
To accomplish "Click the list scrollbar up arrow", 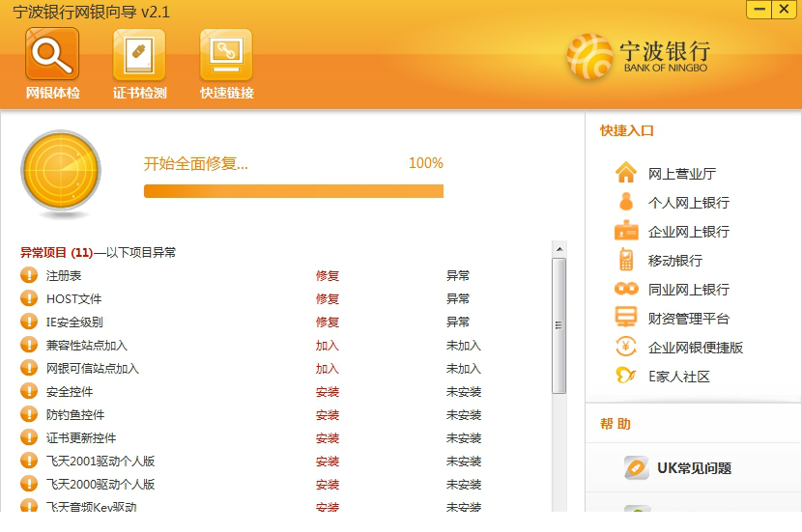I will 559,249.
